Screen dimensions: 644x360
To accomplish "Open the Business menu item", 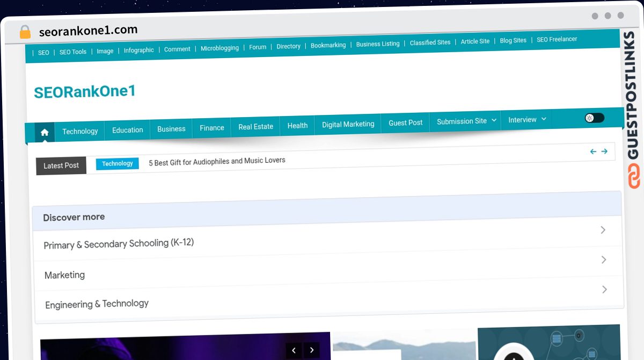I will coord(171,129).
